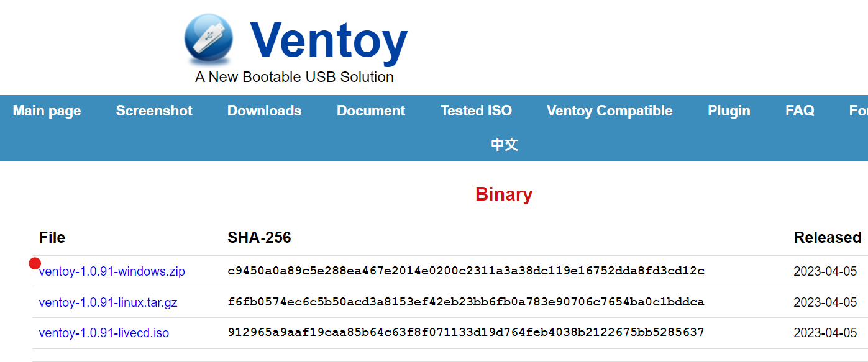Click the SHA-256 column header
This screenshot has height=362, width=868.
pyautogui.click(x=261, y=237)
